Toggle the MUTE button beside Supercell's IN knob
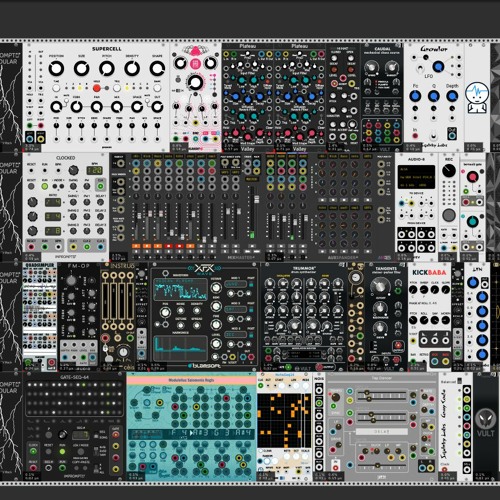This screenshot has height=500, width=500. pyautogui.click(x=67, y=100)
